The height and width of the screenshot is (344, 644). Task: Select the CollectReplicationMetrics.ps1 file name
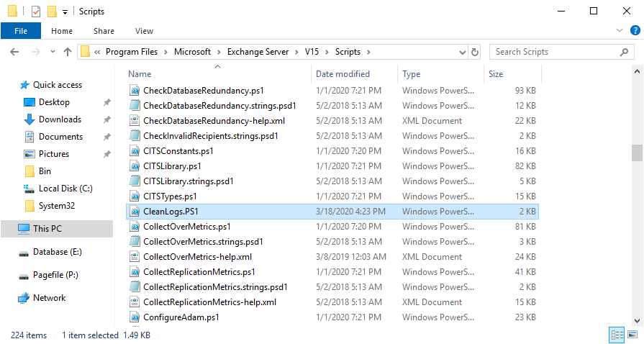pos(199,272)
